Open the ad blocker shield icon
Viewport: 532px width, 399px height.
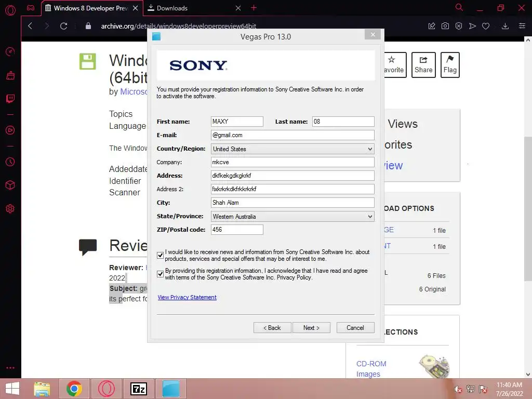pos(459,26)
